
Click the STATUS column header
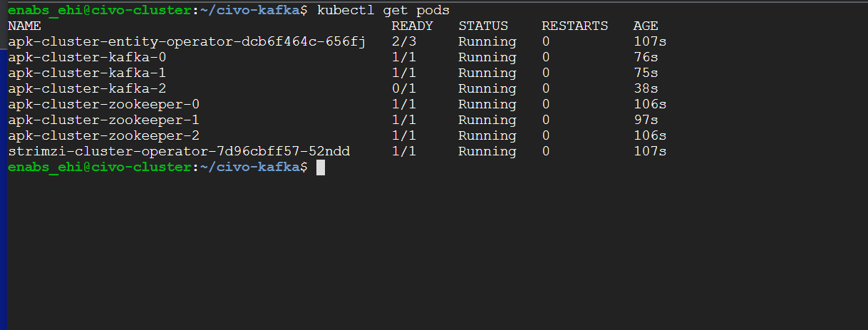click(x=483, y=26)
